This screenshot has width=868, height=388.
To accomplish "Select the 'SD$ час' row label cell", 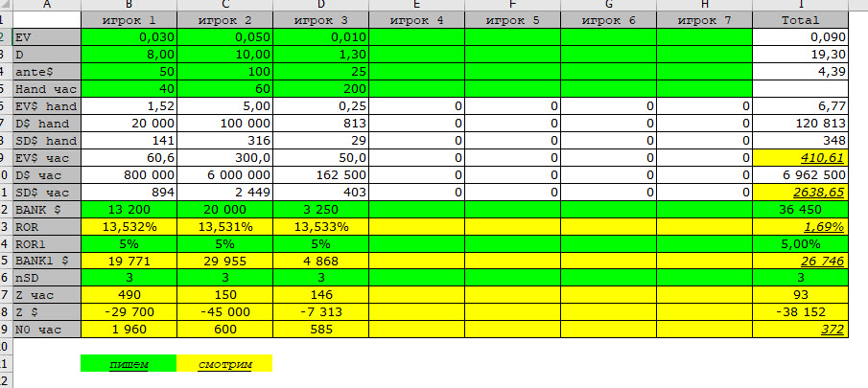I will coord(46,192).
